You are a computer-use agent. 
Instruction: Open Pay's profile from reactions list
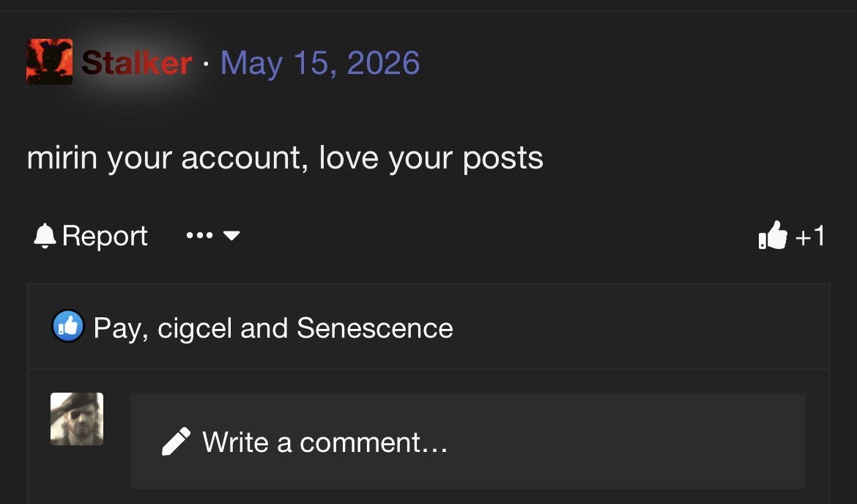(119, 329)
